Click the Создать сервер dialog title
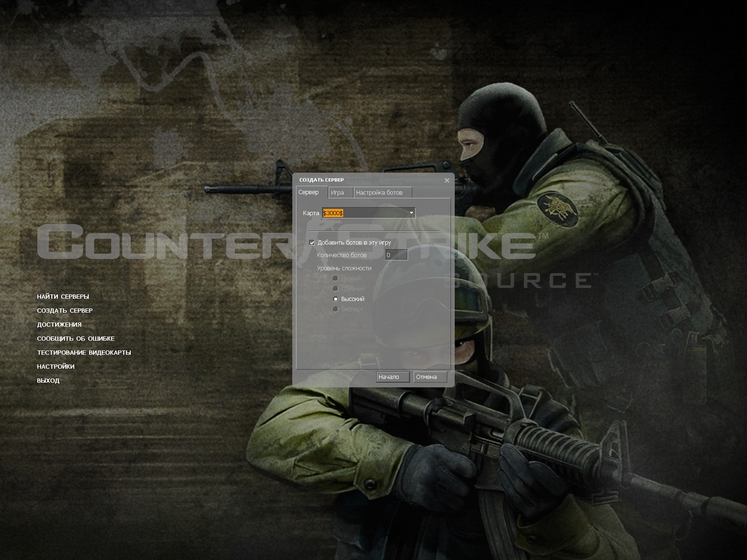747x560 pixels. (x=322, y=180)
